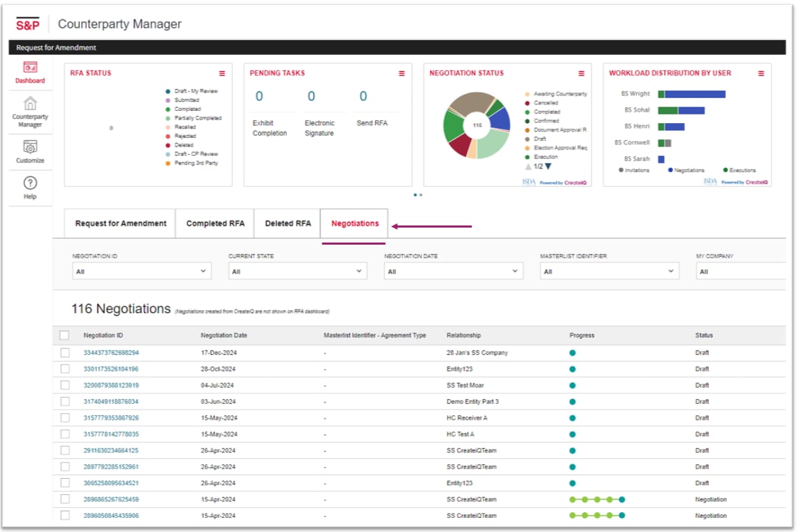Screen dimensions: 797x532
Task: Open Workload Distribution panel hamburger menu
Action: tap(761, 74)
